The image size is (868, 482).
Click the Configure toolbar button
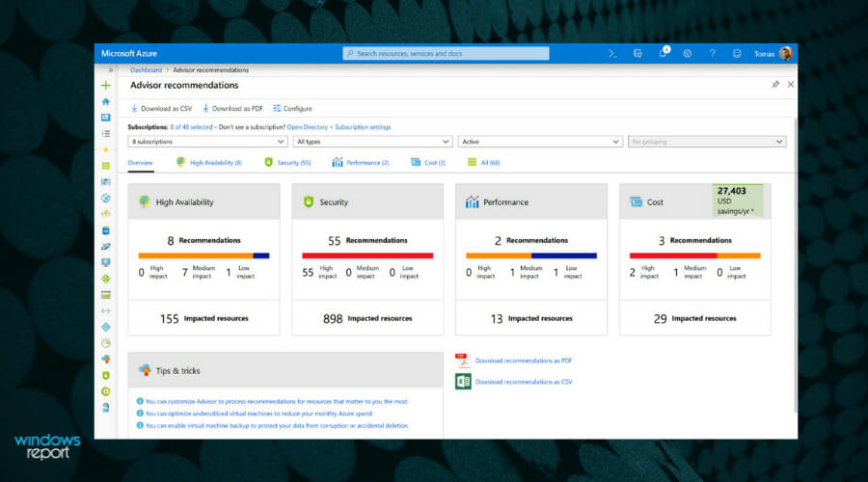(292, 109)
